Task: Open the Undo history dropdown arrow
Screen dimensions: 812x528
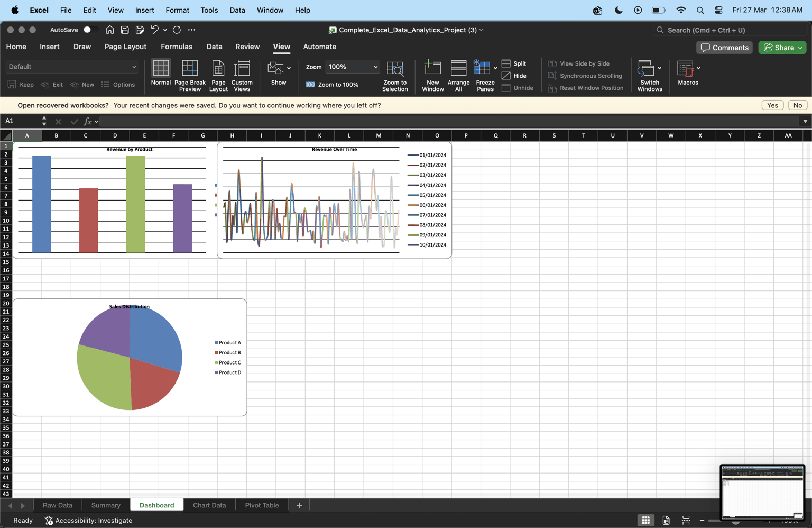Action: tap(165, 30)
